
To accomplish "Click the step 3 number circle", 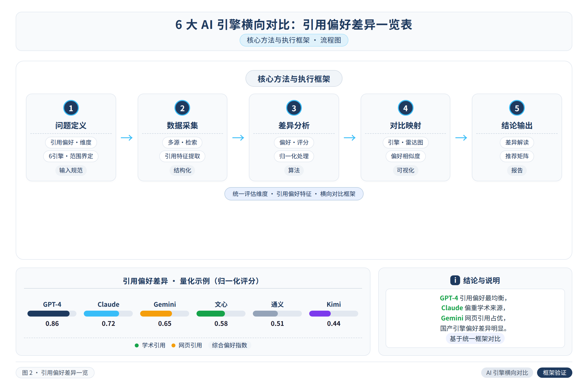I will pos(294,108).
